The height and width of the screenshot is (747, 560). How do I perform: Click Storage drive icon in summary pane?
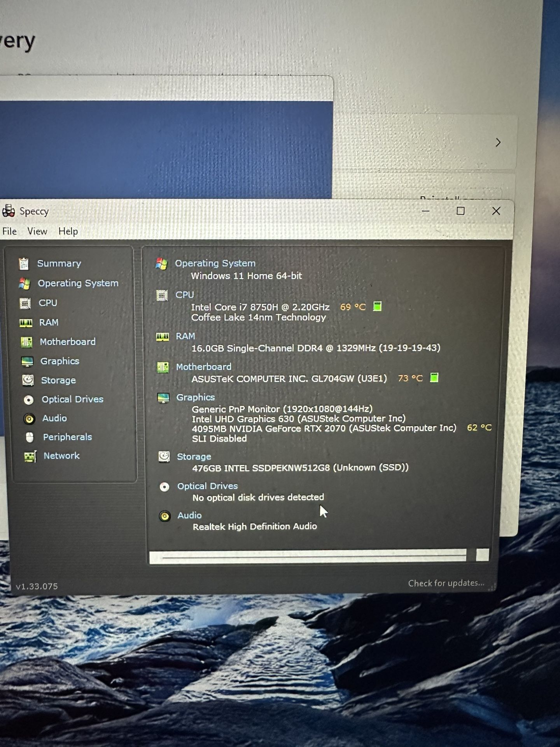(164, 456)
